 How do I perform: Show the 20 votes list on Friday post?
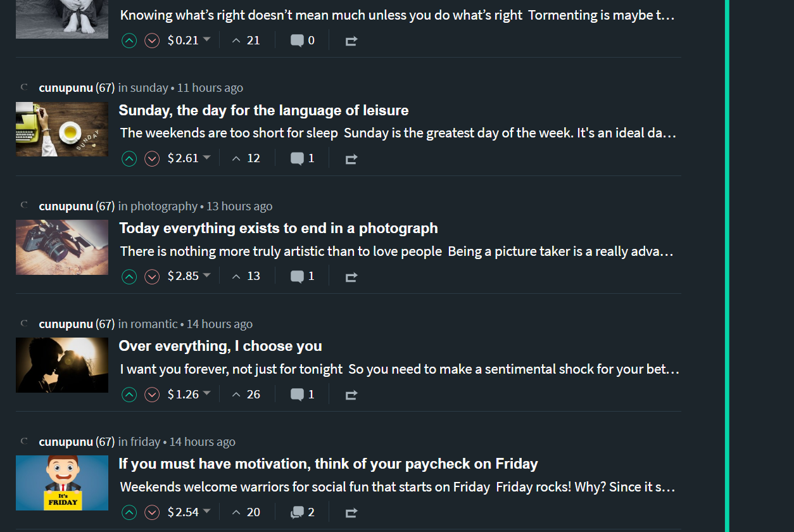coord(246,512)
